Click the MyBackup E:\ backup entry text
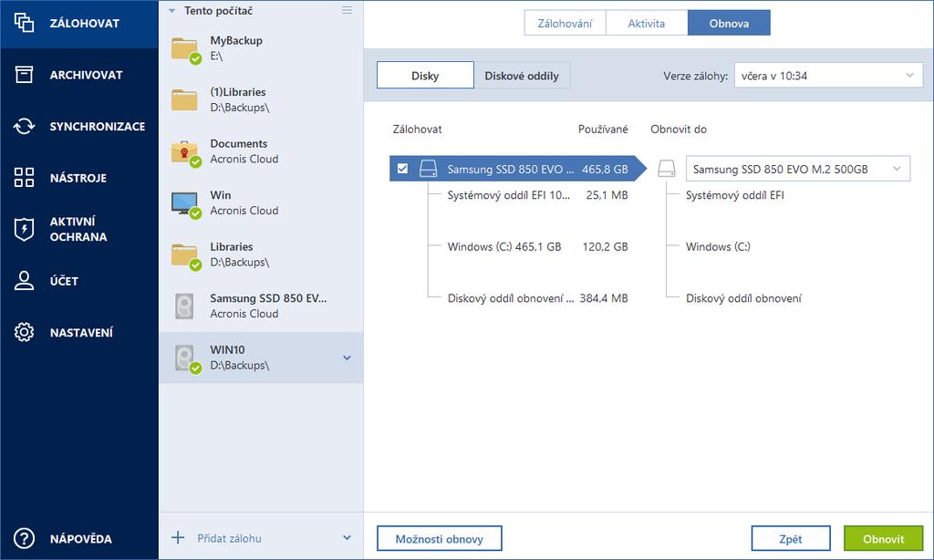 [x=236, y=48]
